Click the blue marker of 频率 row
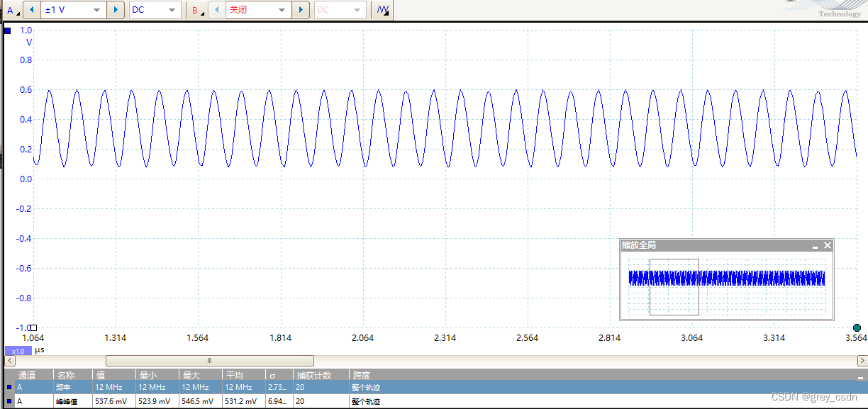This screenshot has width=868, height=409. pos(9,388)
